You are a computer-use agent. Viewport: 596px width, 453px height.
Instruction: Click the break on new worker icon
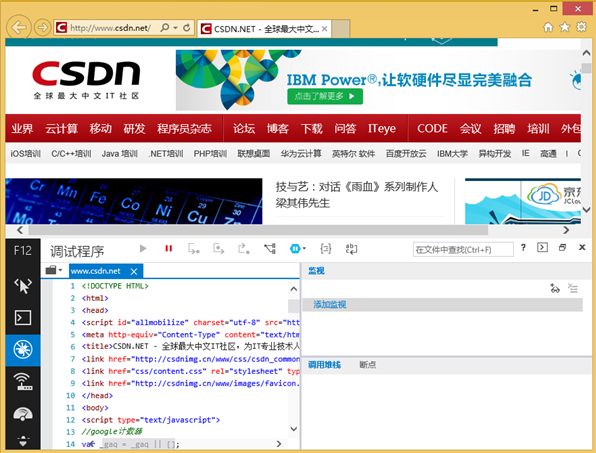[270, 249]
